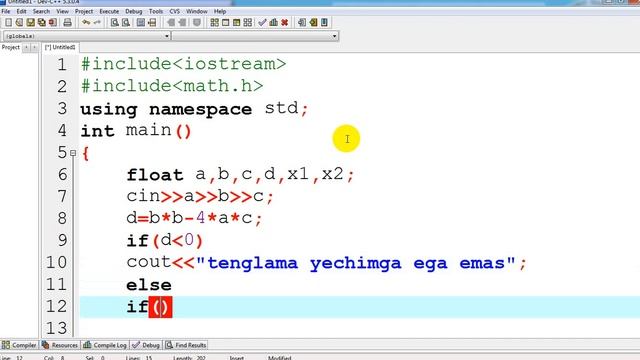Run the program with the Run icon
Viewport: 640px width, 360px height.
click(x=226, y=22)
